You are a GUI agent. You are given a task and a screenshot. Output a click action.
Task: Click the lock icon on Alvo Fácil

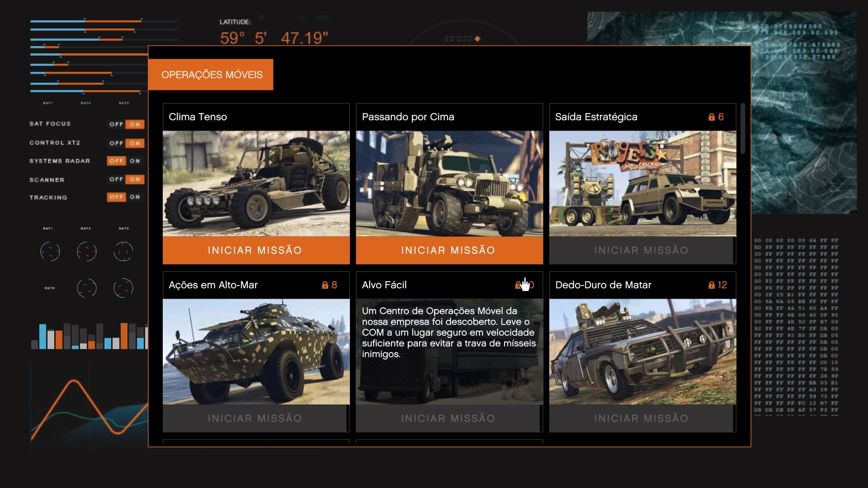pos(519,285)
